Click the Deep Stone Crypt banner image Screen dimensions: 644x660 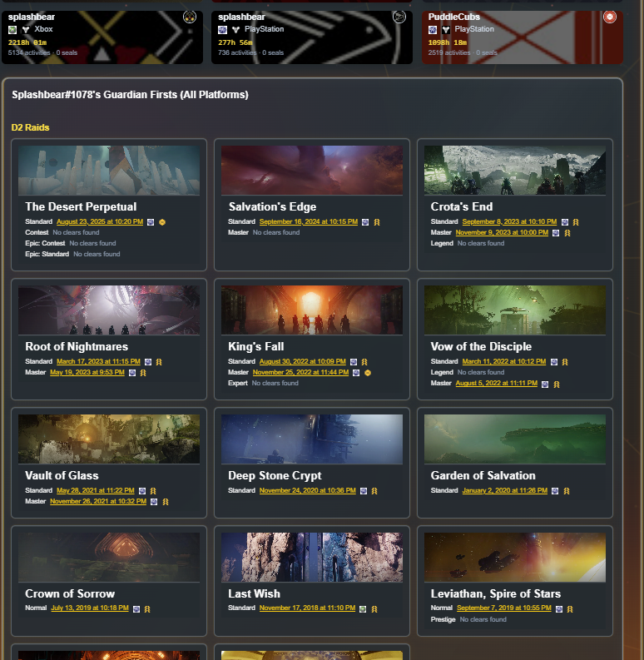click(x=312, y=439)
